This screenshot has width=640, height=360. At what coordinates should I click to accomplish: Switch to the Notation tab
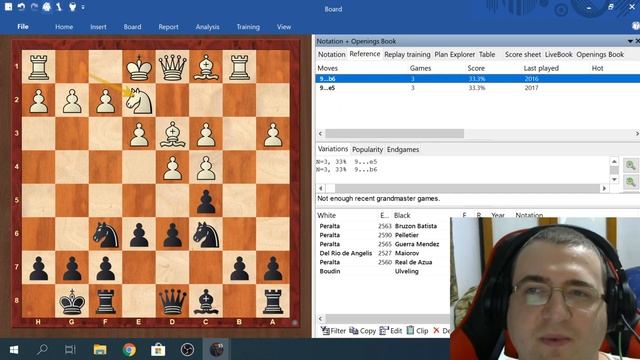331,54
